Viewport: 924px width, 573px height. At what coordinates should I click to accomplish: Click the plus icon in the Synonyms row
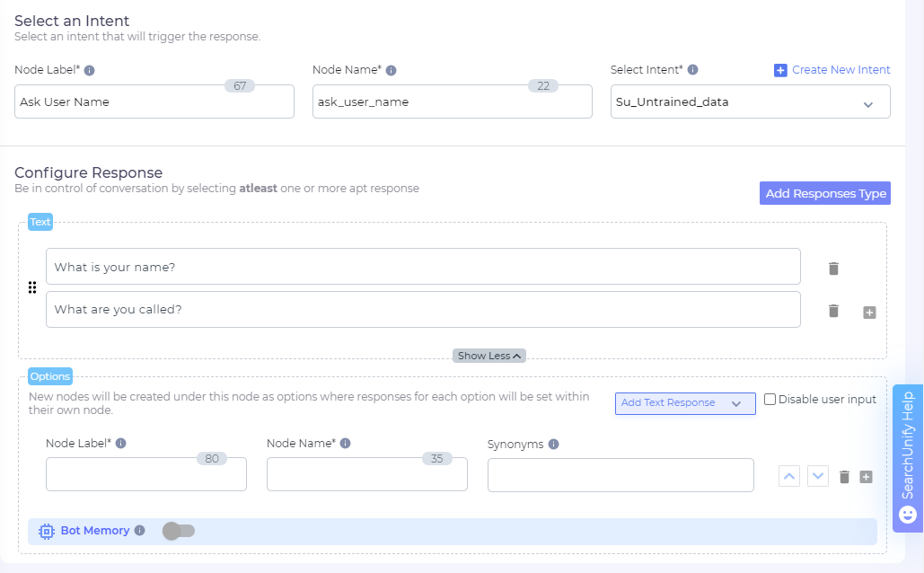click(866, 477)
